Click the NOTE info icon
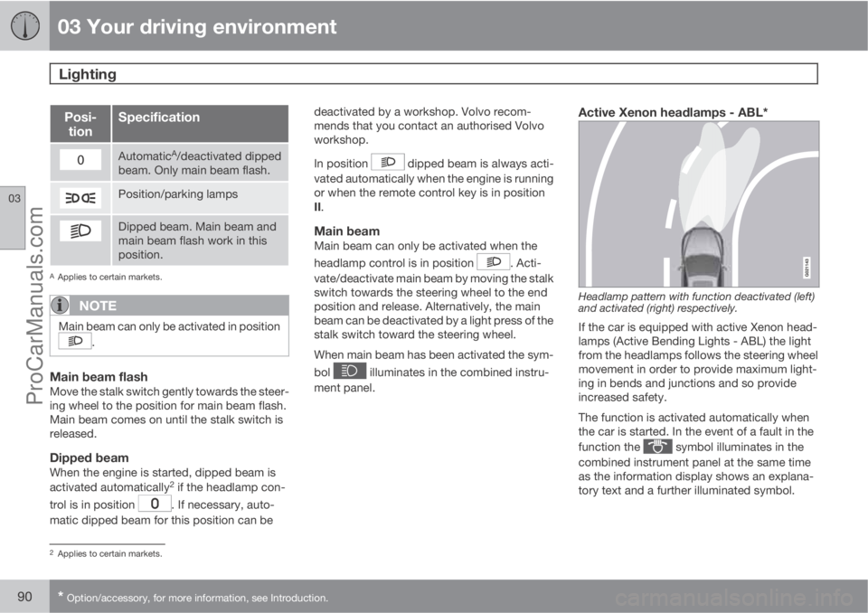The height and width of the screenshot is (613, 868). (x=60, y=305)
